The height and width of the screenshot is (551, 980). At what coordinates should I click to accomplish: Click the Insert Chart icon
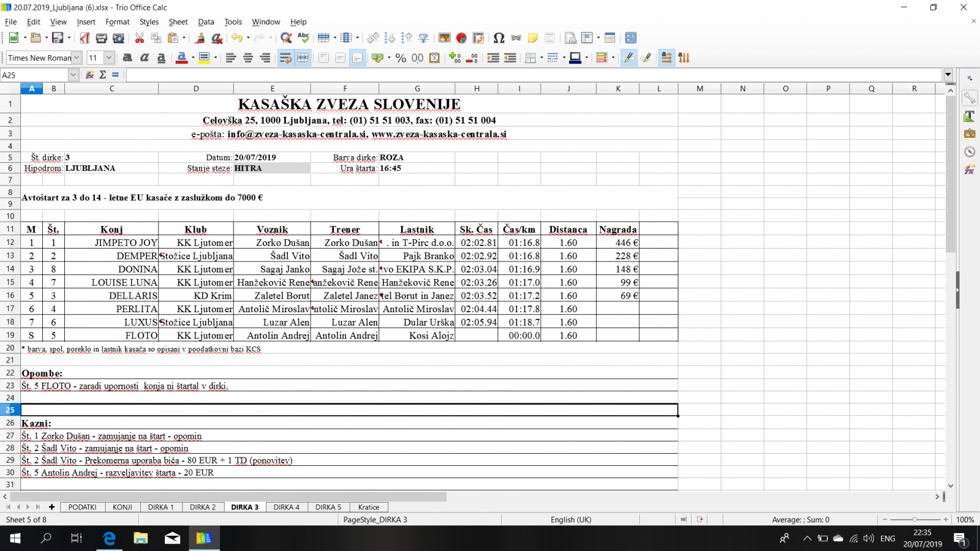tap(461, 38)
